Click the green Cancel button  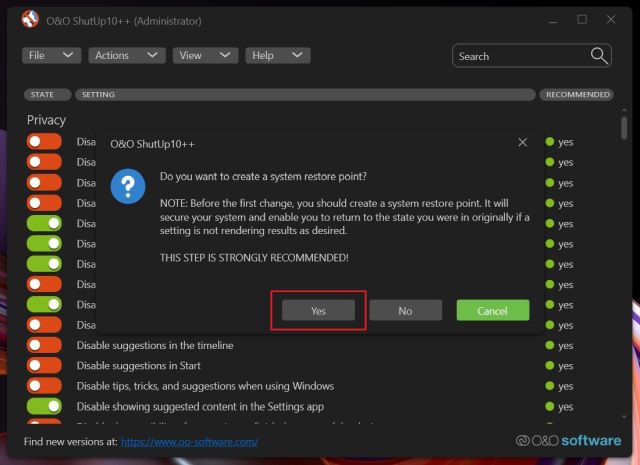493,311
